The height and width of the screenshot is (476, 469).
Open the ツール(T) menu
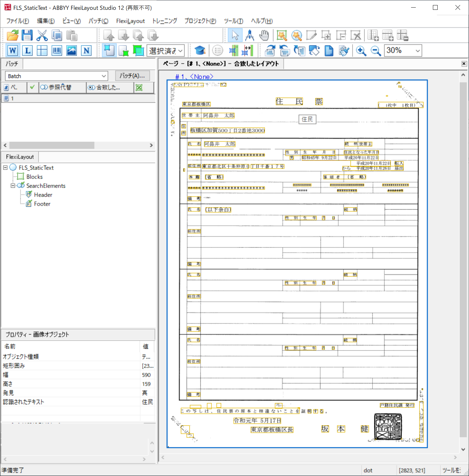233,21
